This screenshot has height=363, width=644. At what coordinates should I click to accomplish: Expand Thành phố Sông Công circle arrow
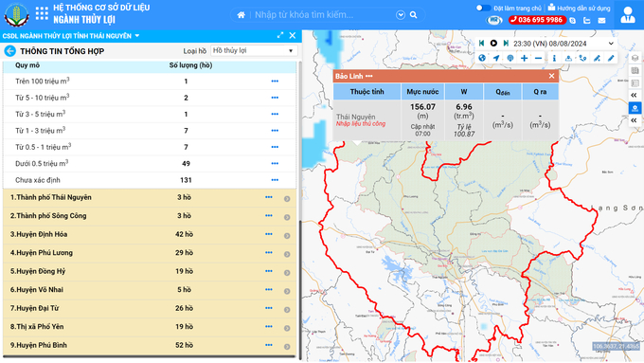point(287,217)
